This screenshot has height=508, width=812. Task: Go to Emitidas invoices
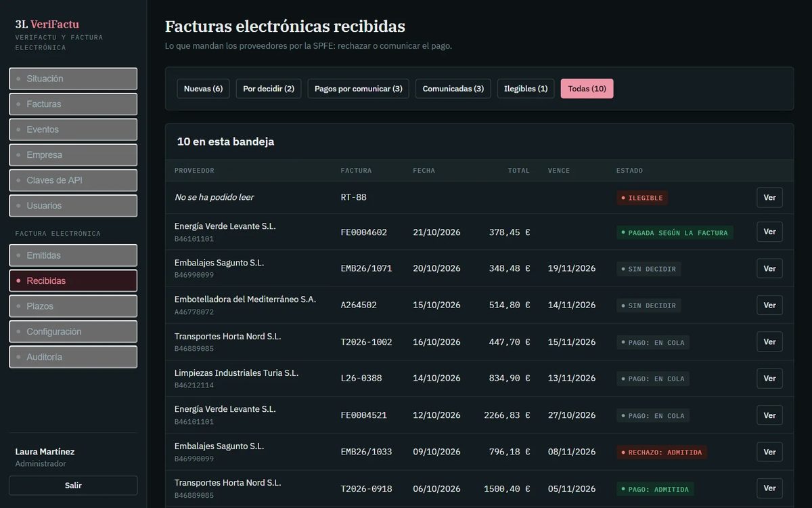coord(73,255)
